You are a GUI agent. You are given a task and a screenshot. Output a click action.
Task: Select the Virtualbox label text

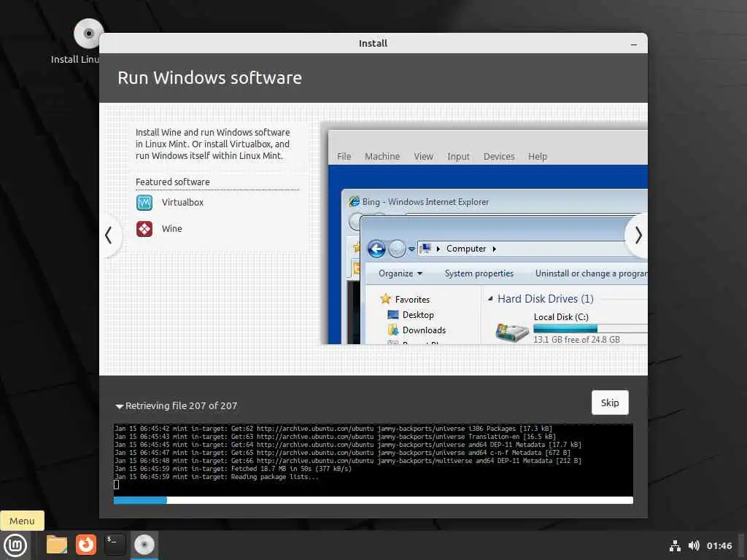182,203
